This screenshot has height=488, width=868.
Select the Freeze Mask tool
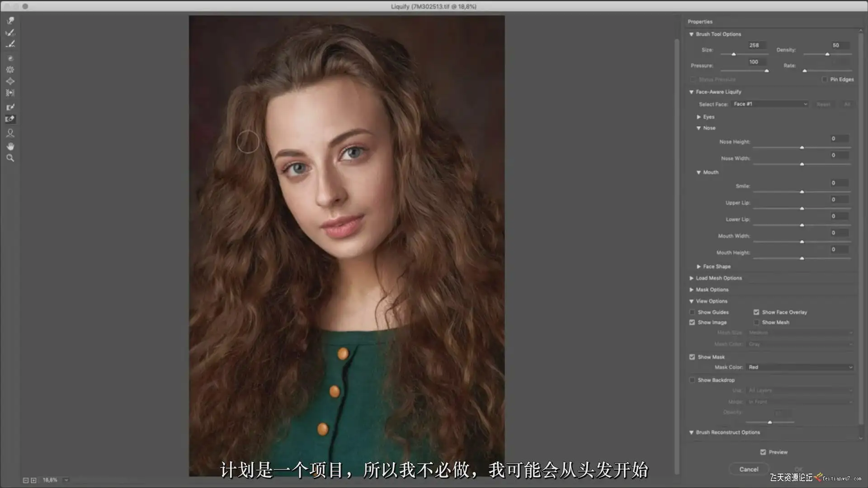10,107
